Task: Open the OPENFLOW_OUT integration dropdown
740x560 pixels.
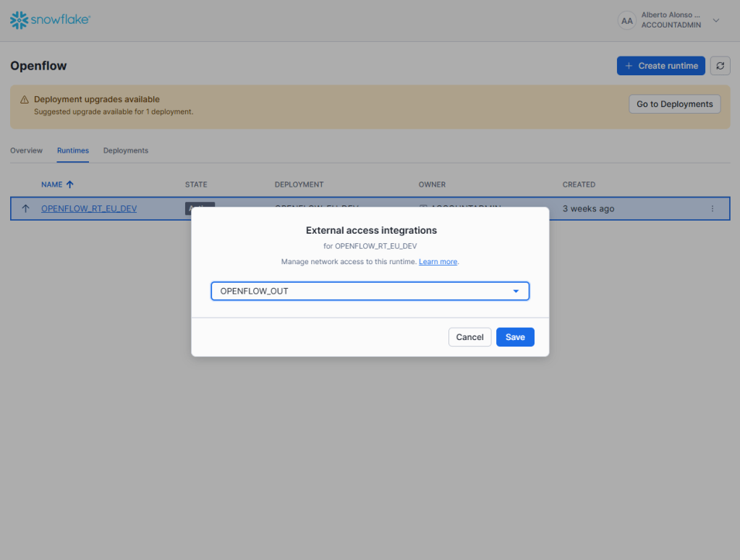Action: 370,291
